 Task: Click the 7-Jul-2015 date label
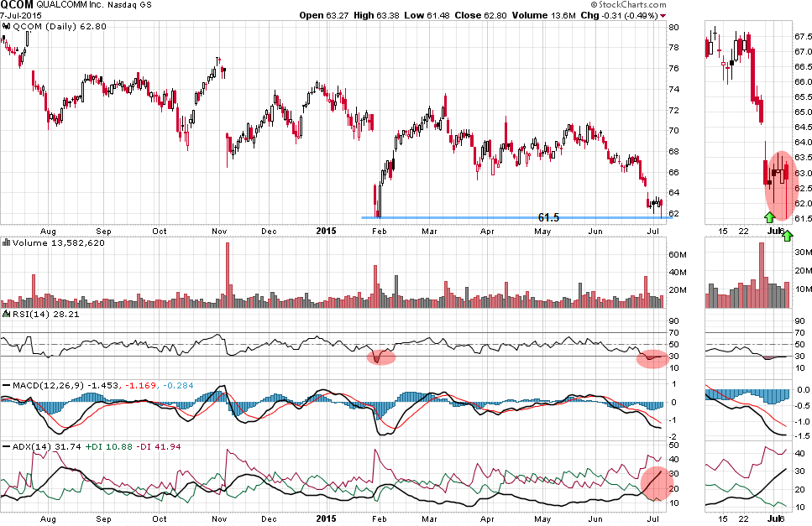coord(21,15)
